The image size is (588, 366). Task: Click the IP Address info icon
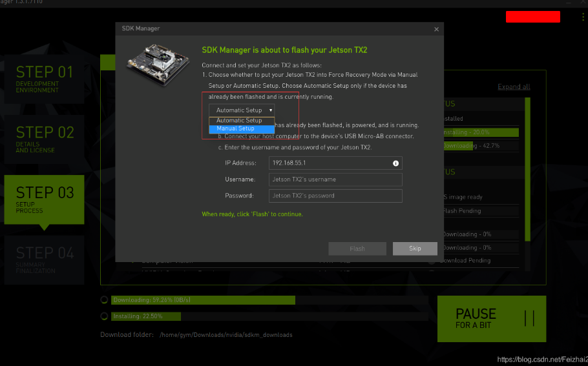(x=395, y=163)
